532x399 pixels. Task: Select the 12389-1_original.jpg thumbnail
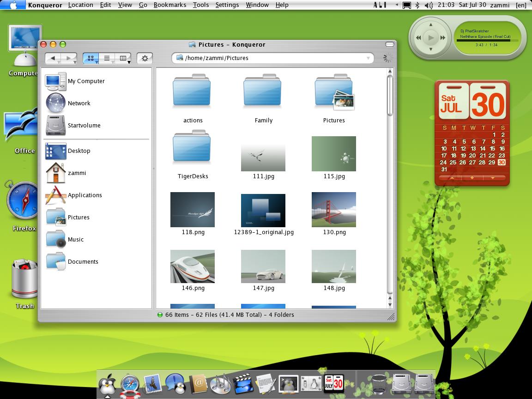(263, 211)
